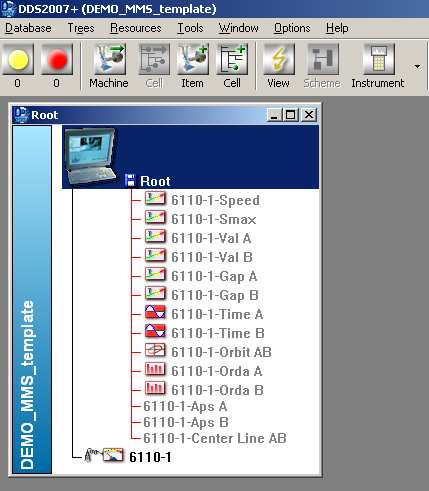Open the Window menu
Viewport: 429px width, 491px height.
(239, 28)
